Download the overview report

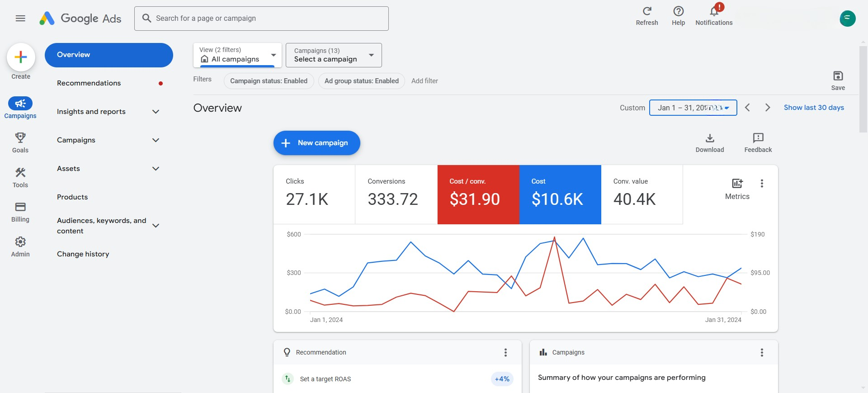[710, 138]
